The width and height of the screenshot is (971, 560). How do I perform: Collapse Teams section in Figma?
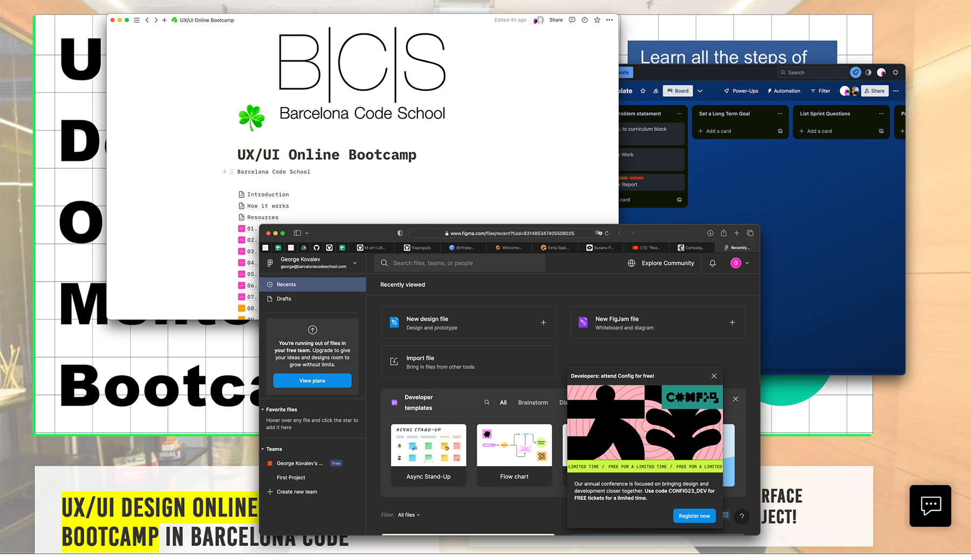263,449
